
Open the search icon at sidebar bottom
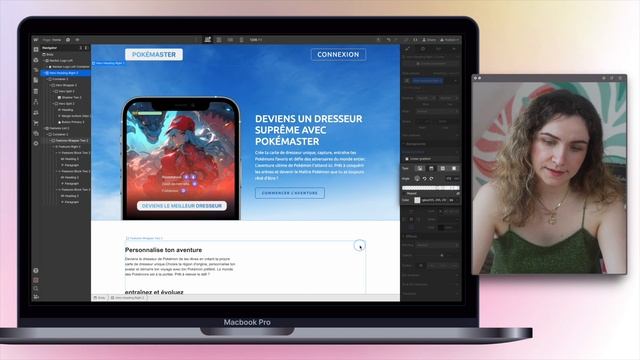(36, 289)
